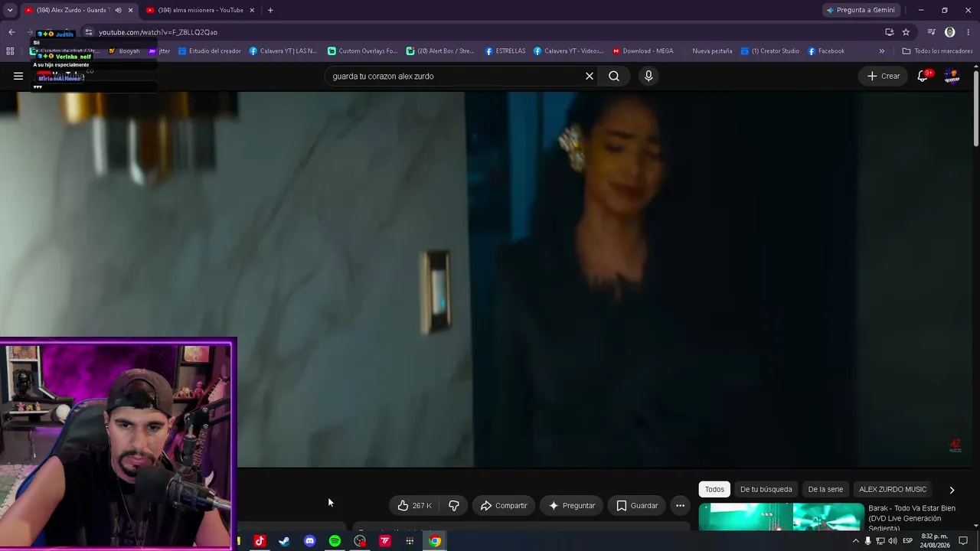Click the Pregunta a Gemini button

(861, 10)
